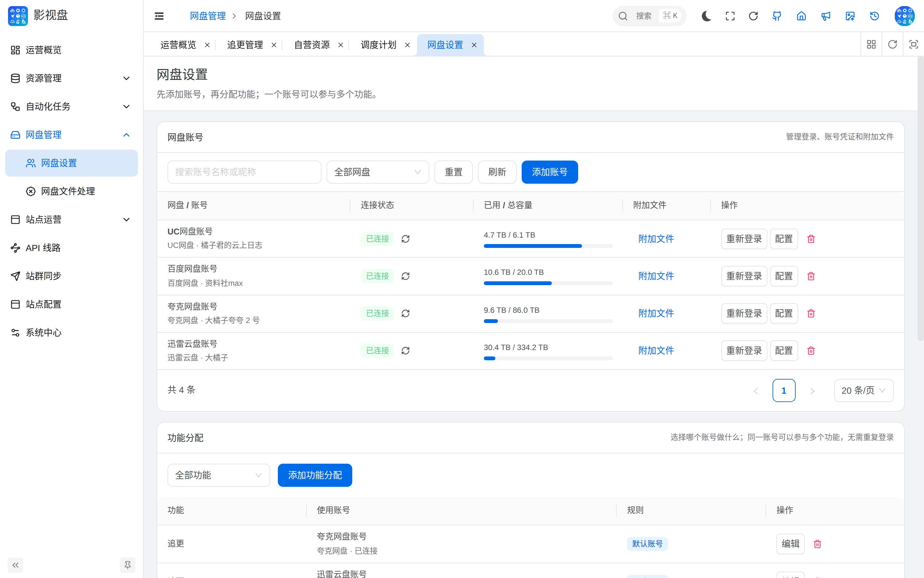The width and height of the screenshot is (924, 578).
Task: Refresh connection status for UC网盘账号
Action: 406,239
